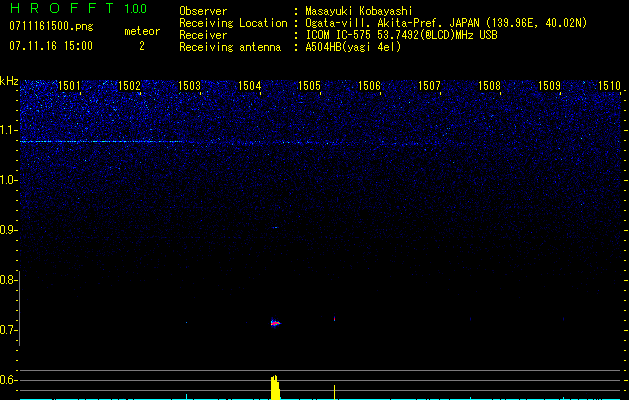Click the 0.7 frequency axis label

(x=9, y=330)
